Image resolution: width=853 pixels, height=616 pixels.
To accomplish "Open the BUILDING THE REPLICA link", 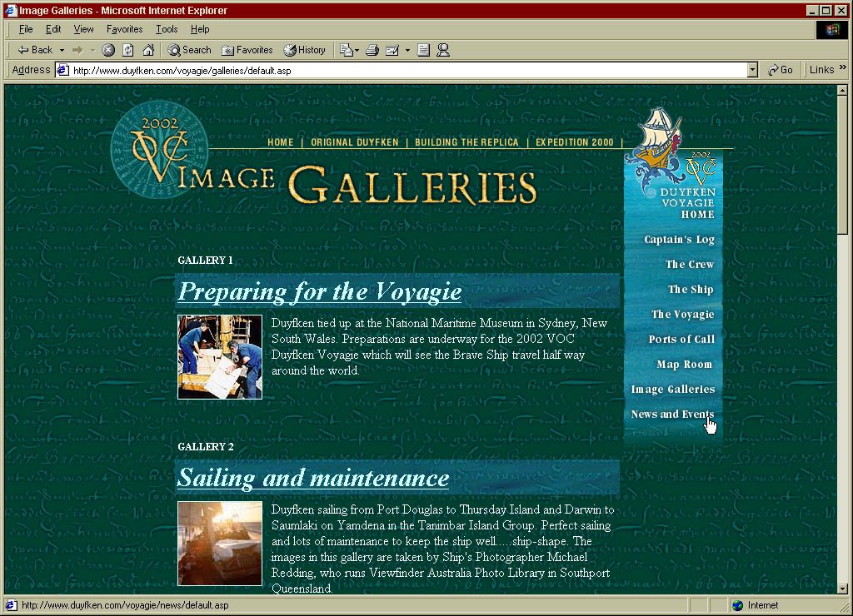I will pos(466,142).
